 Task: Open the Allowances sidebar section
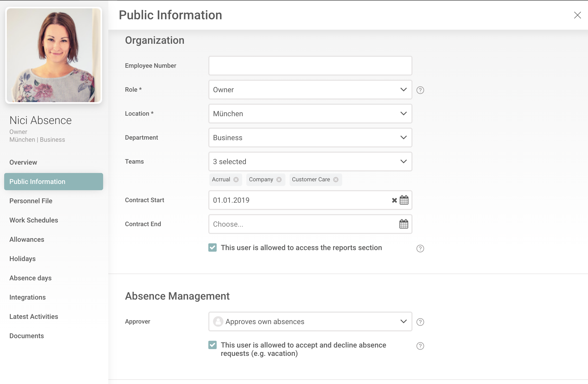(27, 239)
